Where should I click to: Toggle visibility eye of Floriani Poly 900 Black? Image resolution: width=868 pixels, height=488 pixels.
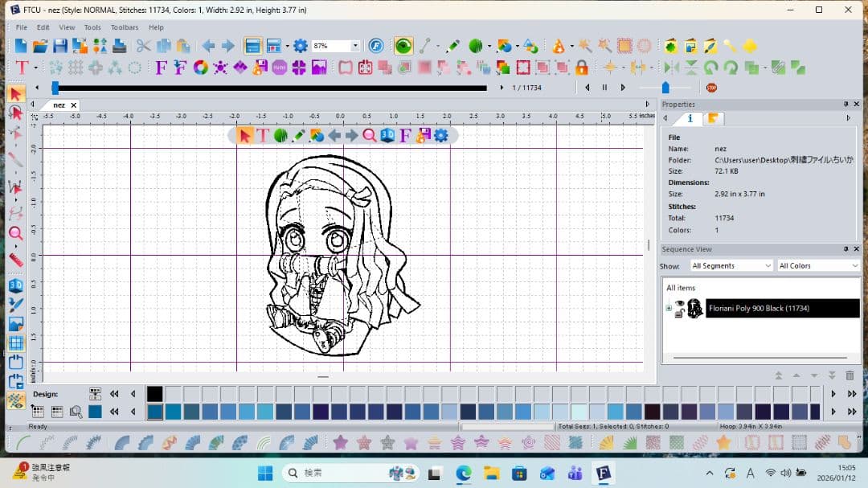coord(680,305)
